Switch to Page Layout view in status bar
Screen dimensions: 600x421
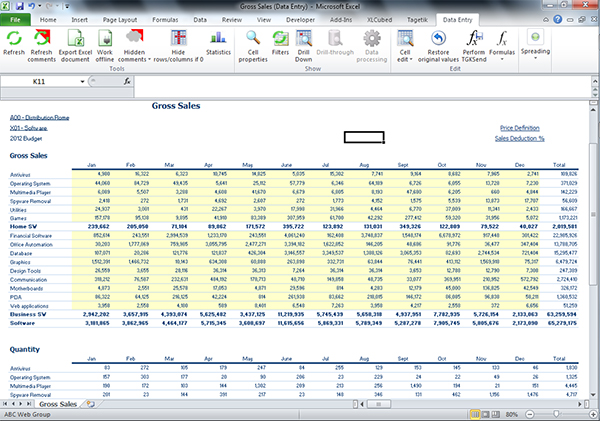point(485,414)
